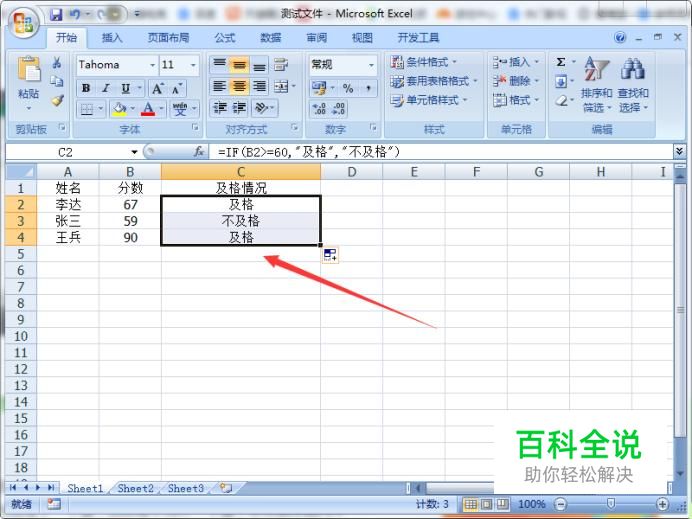Open 单元格样式 cell styles menu
The width and height of the screenshot is (692, 519).
(x=429, y=100)
